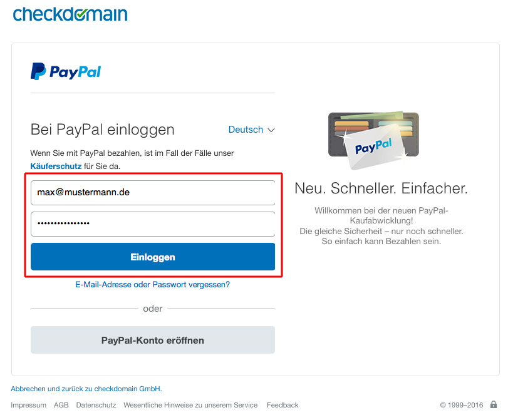This screenshot has height=420, width=508.
Task: Click the chevron next to Deutsch
Action: 271,130
